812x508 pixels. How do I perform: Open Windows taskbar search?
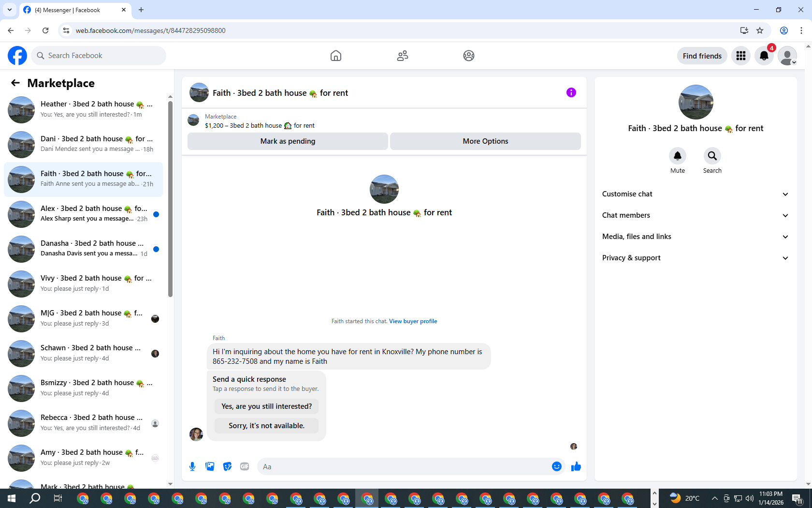coord(35,498)
